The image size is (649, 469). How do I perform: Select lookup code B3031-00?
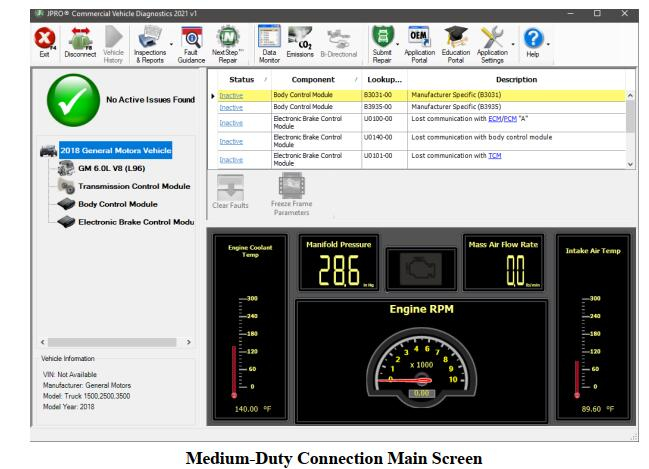(x=377, y=95)
